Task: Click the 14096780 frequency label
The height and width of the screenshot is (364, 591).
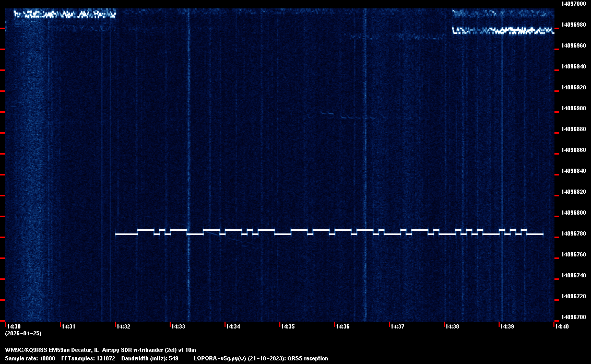Action: [573, 233]
